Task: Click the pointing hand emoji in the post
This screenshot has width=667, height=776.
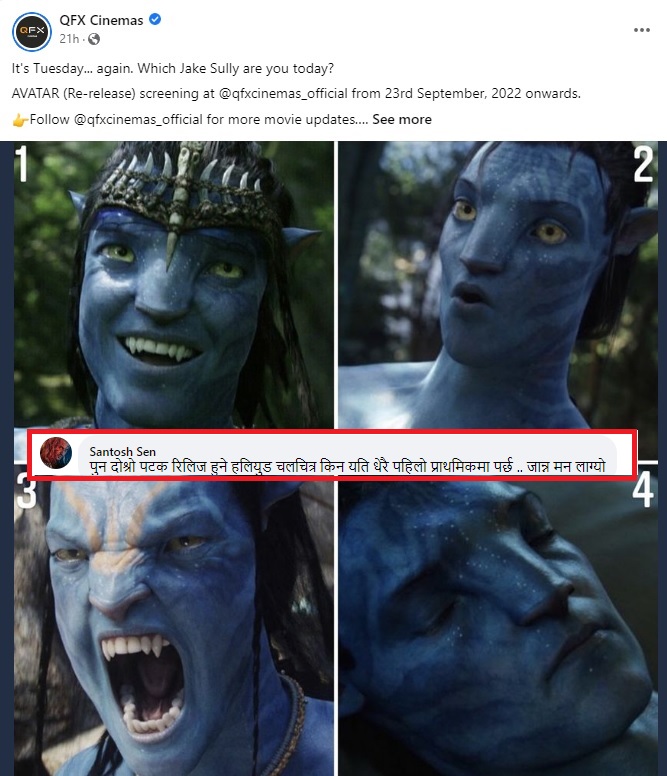Action: [x=20, y=120]
